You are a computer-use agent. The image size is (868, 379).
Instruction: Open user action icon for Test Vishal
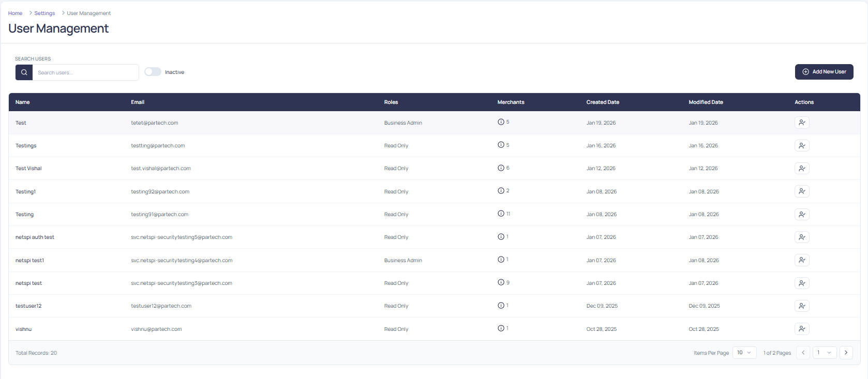(x=802, y=169)
